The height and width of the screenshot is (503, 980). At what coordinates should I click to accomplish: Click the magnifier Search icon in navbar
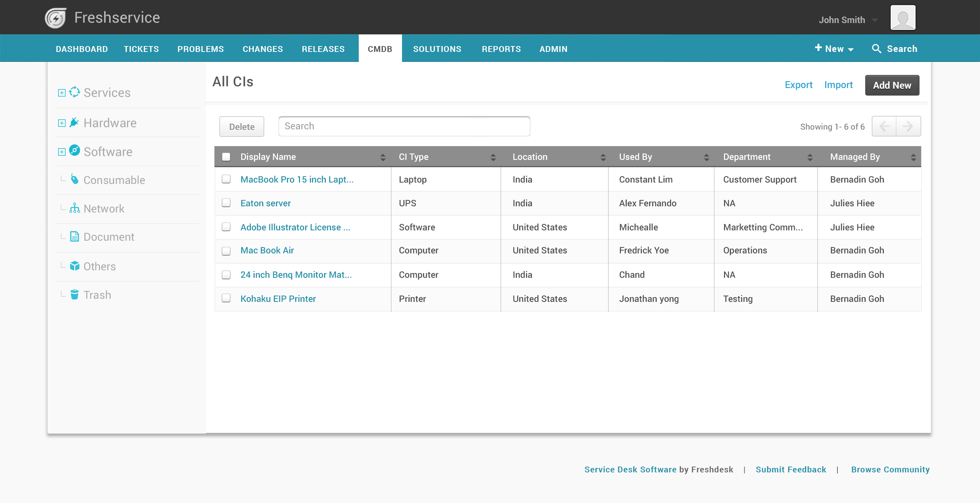point(876,49)
